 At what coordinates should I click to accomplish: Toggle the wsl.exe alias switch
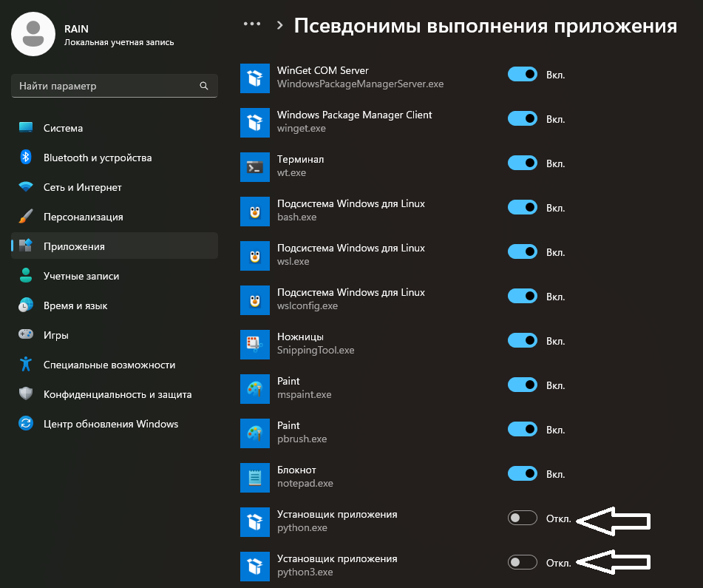[x=523, y=252]
